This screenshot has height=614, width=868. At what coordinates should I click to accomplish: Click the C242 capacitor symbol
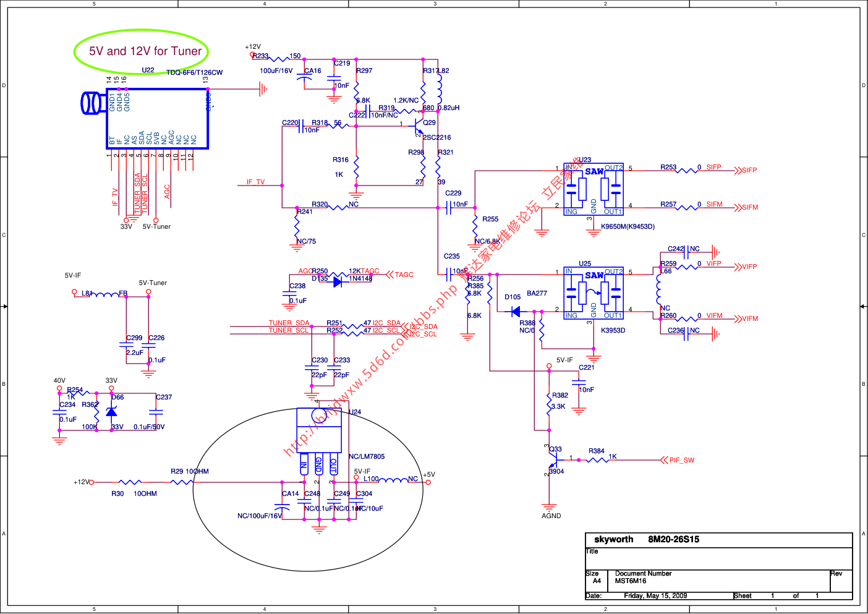point(686,252)
